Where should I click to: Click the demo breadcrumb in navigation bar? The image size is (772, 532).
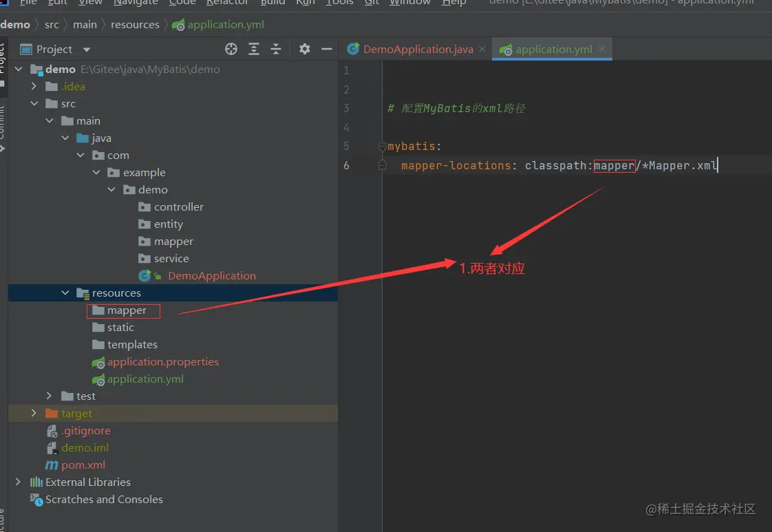[x=14, y=25]
